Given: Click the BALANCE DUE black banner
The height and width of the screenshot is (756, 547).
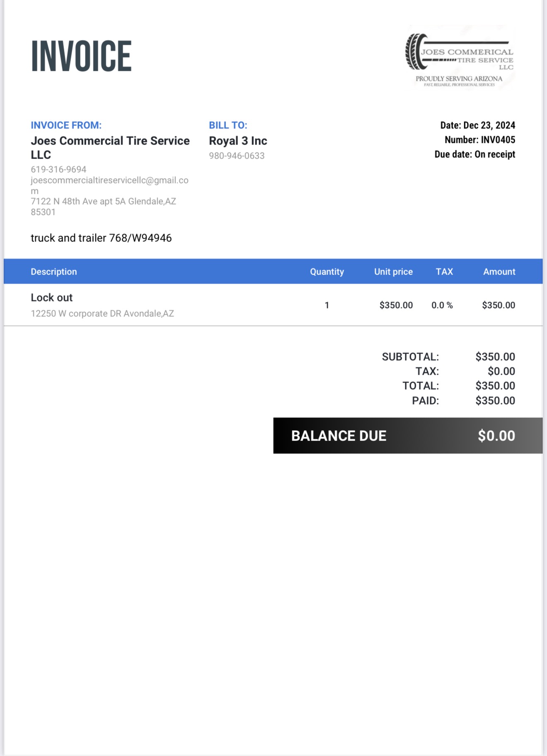Looking at the screenshot, I should pos(408,436).
